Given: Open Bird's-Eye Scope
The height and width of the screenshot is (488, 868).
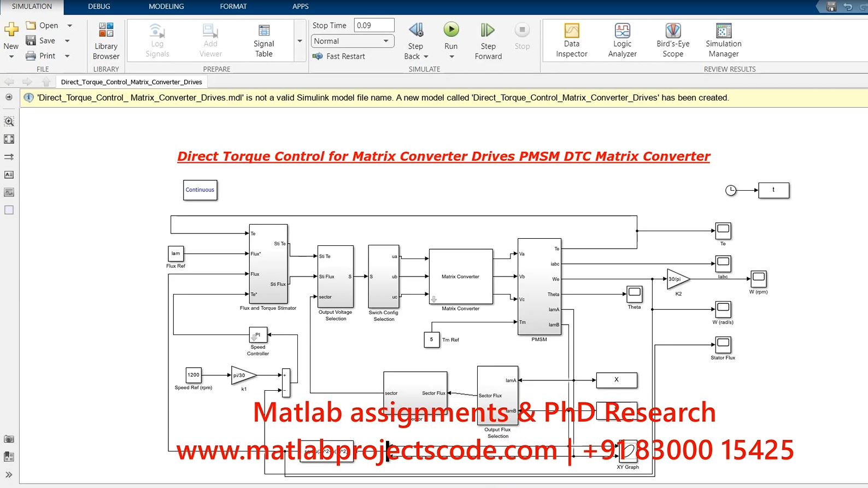Looking at the screenshot, I should (673, 40).
